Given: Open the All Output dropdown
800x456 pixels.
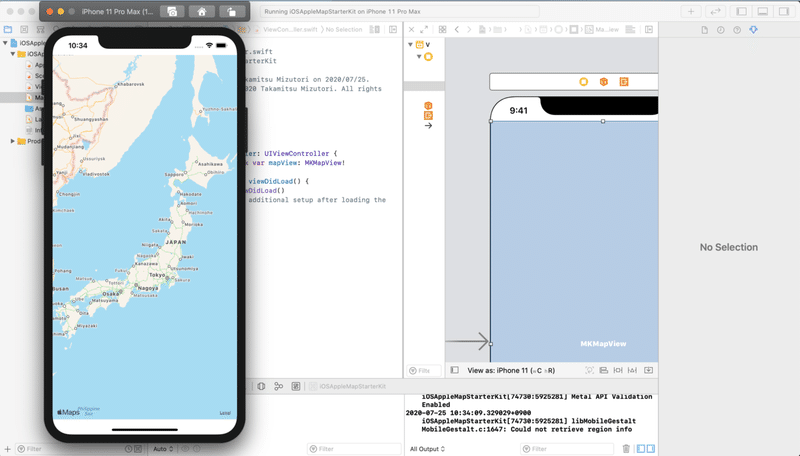Looking at the screenshot, I should pyautogui.click(x=428, y=449).
